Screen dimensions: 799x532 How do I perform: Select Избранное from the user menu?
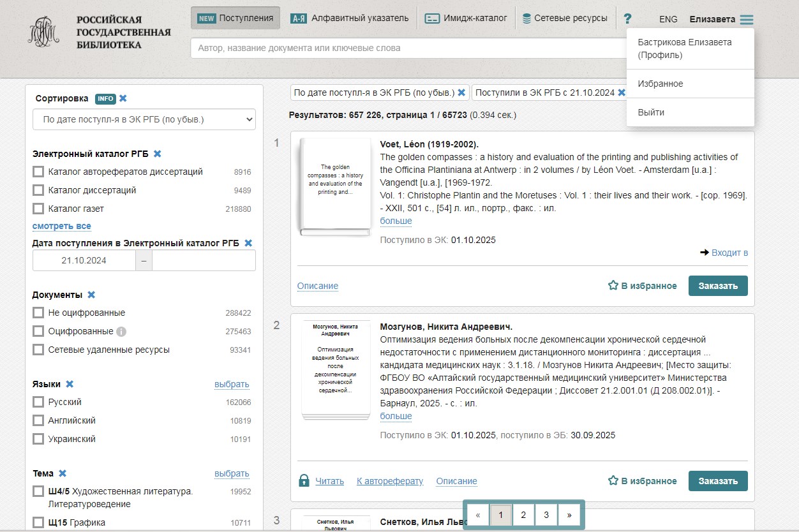point(661,84)
